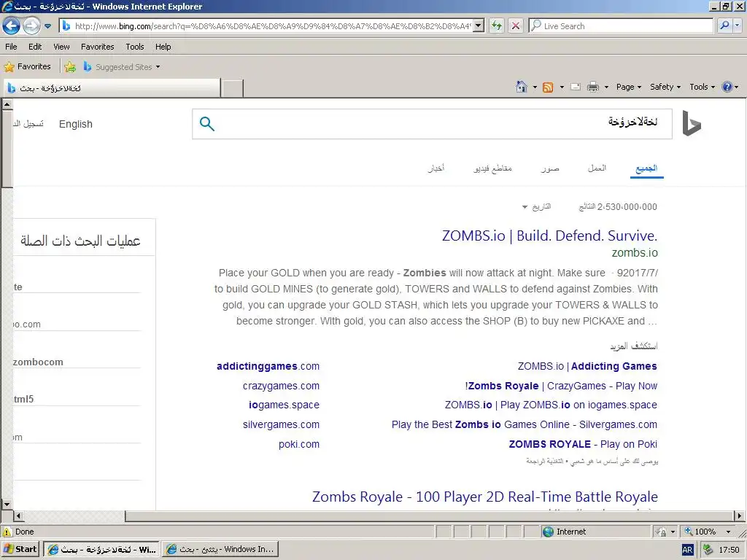The image size is (747, 560).
Task: Click the Live Search magnifier button
Action: tap(724, 26)
